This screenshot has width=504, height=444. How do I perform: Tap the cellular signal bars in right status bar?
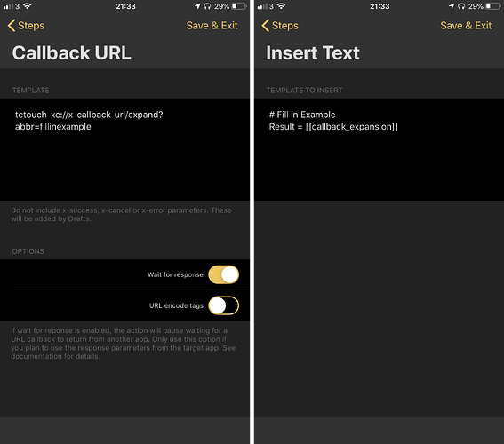coord(262,6)
